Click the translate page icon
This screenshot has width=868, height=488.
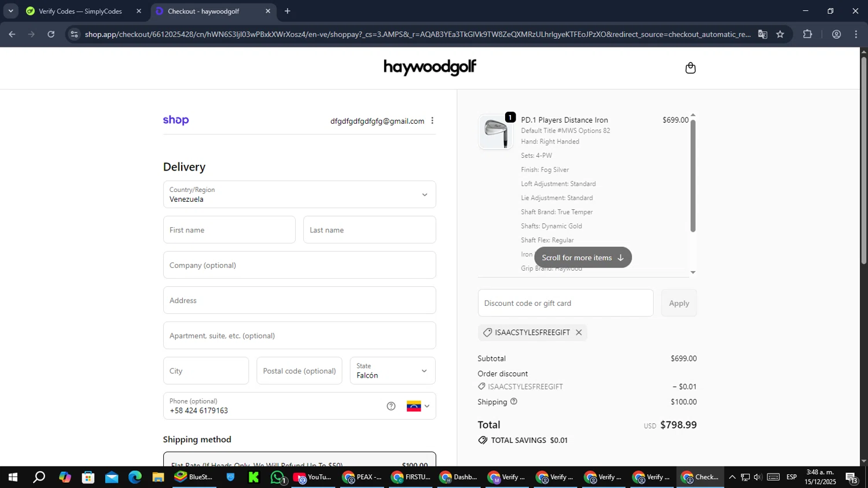coord(763,34)
